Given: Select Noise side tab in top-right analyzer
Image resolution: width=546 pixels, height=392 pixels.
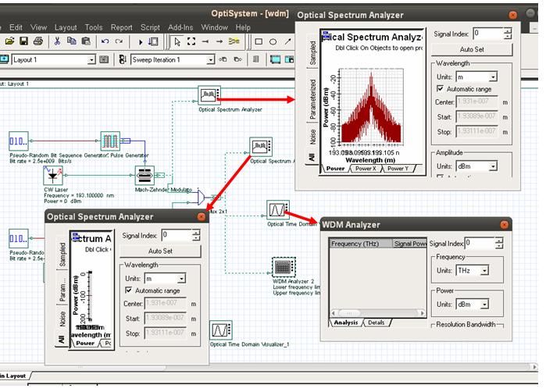Looking at the screenshot, I should (x=312, y=137).
